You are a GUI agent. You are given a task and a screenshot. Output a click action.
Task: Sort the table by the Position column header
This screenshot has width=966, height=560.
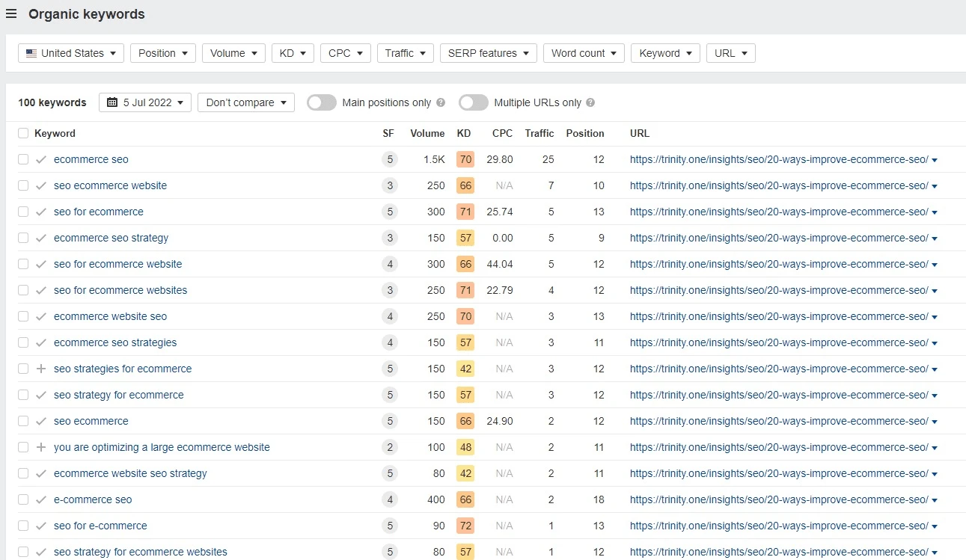(x=585, y=133)
